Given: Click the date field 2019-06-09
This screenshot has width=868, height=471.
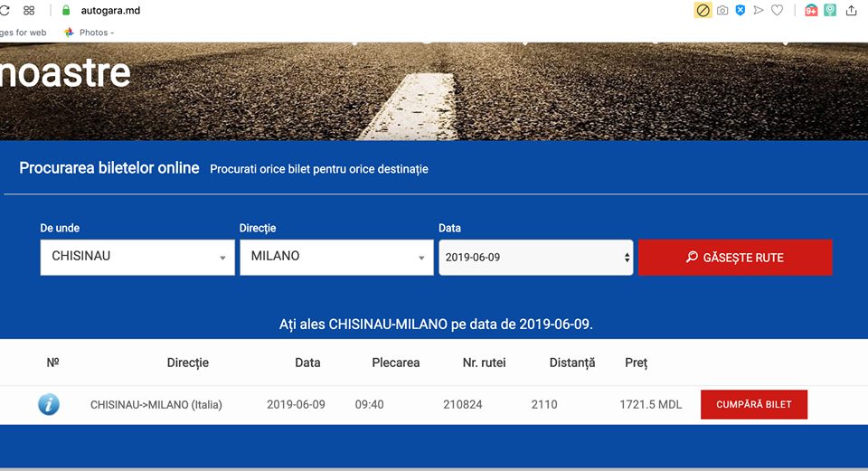Looking at the screenshot, I should tap(536, 258).
